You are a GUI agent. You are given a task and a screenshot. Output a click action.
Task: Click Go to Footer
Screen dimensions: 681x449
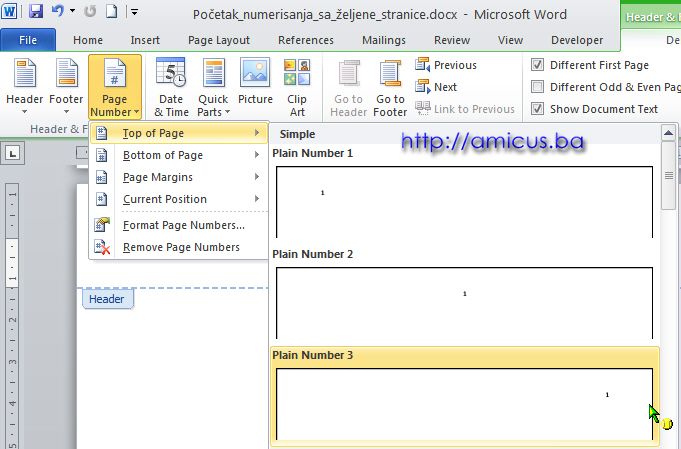click(x=390, y=88)
